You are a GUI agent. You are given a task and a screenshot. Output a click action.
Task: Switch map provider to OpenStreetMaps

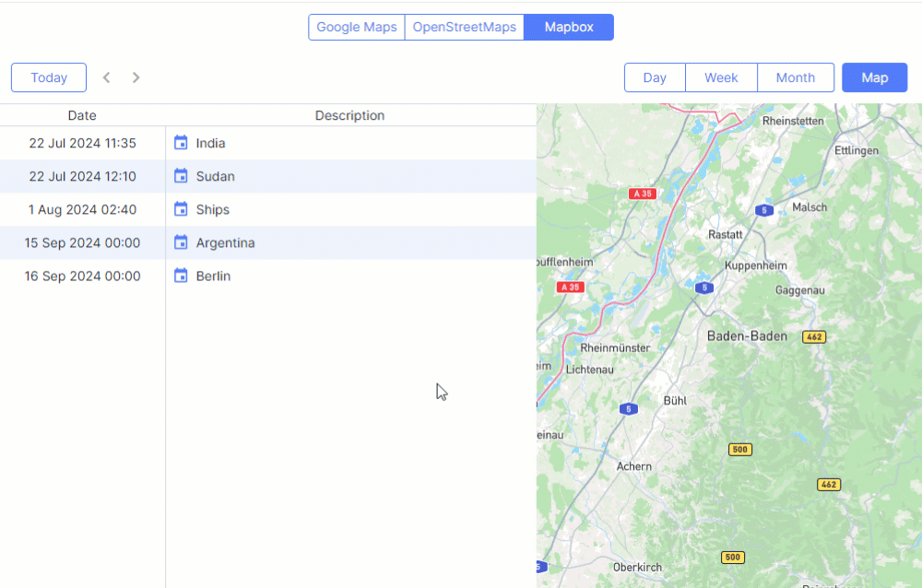point(464,27)
